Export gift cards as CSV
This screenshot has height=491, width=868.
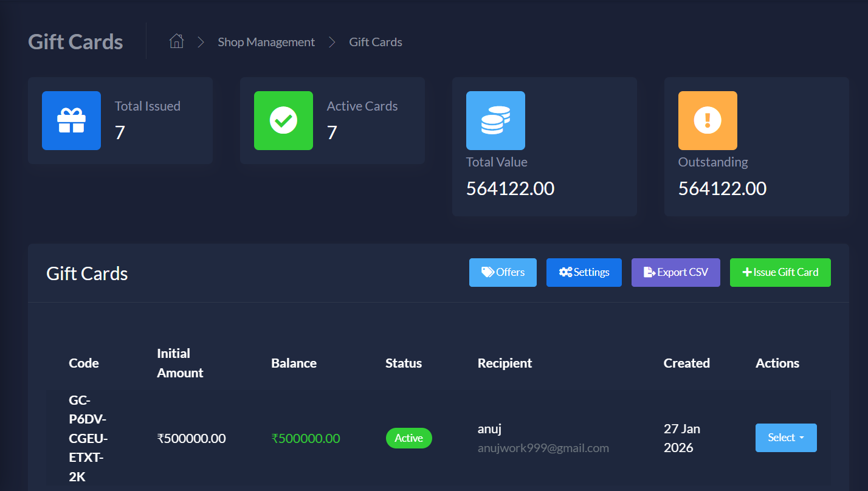[675, 272]
